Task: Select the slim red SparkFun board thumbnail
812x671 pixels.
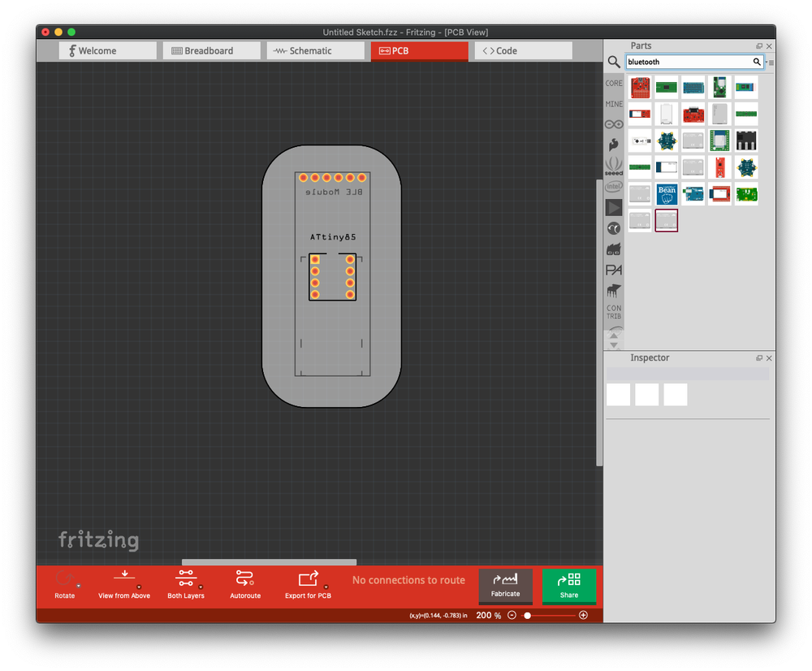Action: coord(719,167)
